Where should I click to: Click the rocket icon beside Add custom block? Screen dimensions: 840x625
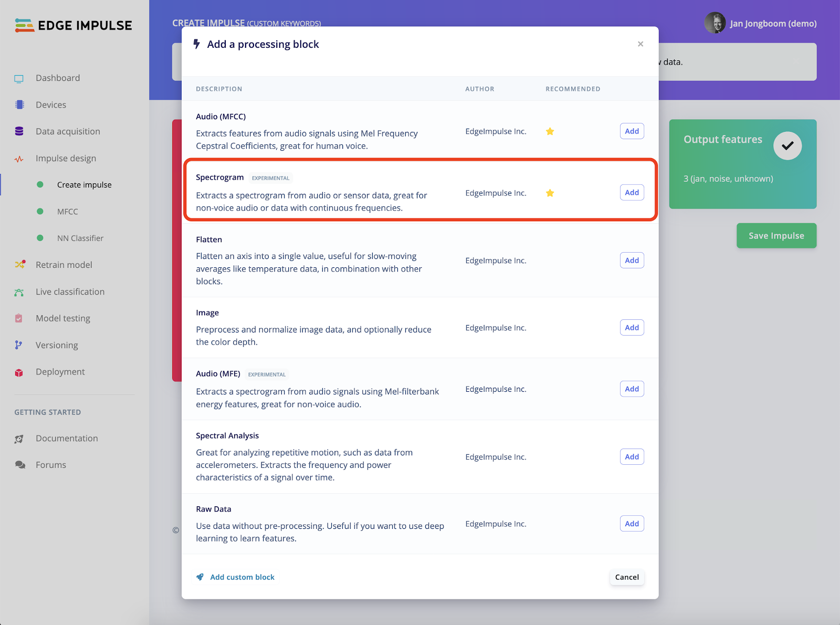200,577
